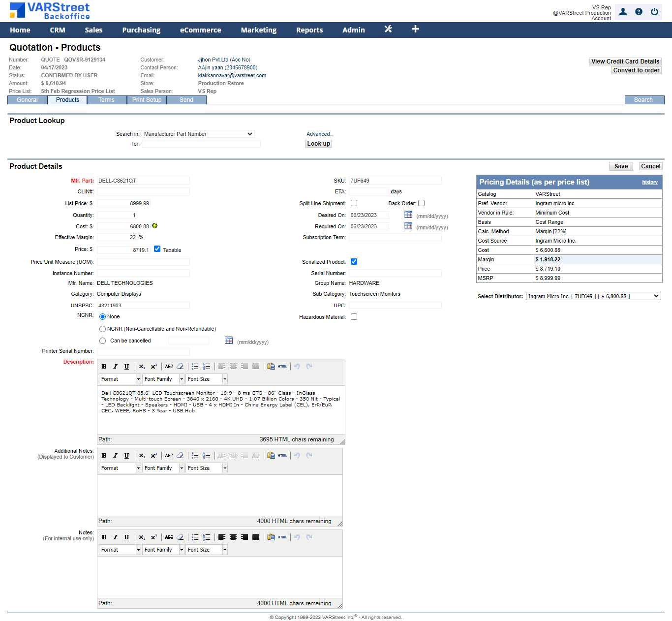Screen dimensions: 672x621
Task: Enable the Back Order checkbox
Action: click(421, 203)
